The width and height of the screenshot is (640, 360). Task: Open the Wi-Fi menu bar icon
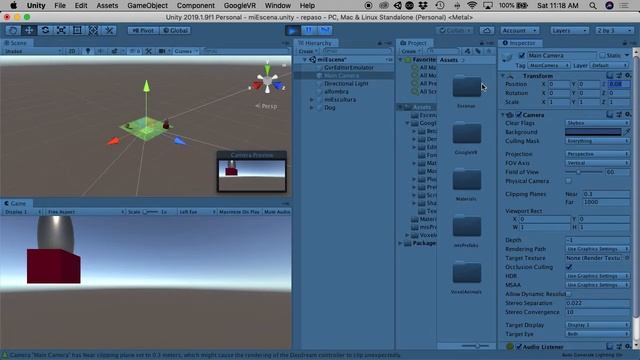pyautogui.click(x=472, y=5)
